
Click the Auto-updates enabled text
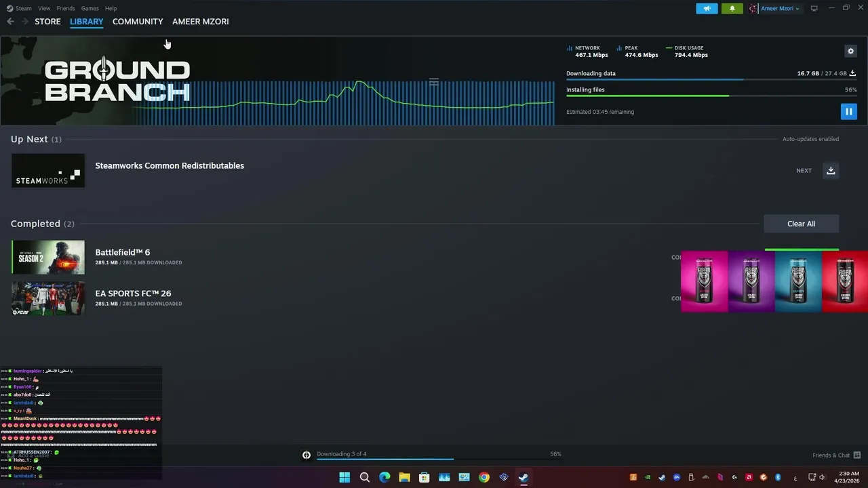(810, 139)
